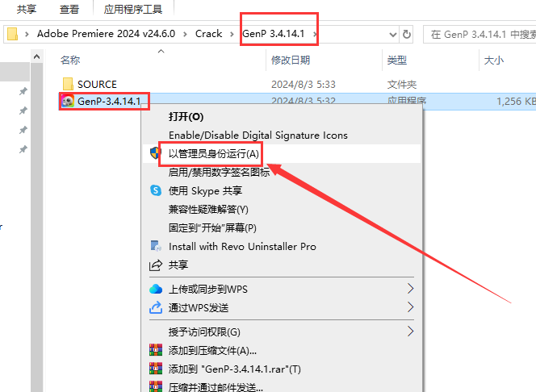
Task: Sort by the 大小 column header
Action: 493,60
